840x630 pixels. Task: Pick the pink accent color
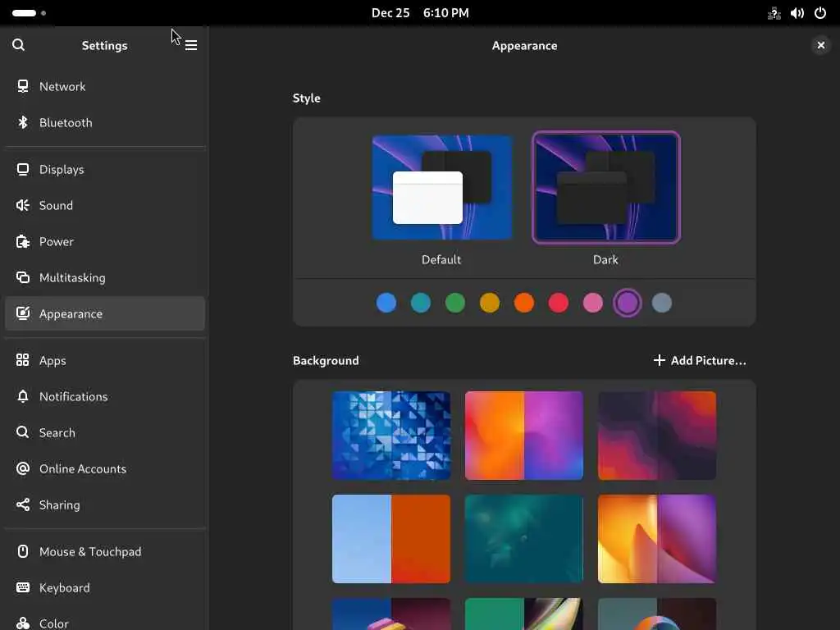[593, 303]
